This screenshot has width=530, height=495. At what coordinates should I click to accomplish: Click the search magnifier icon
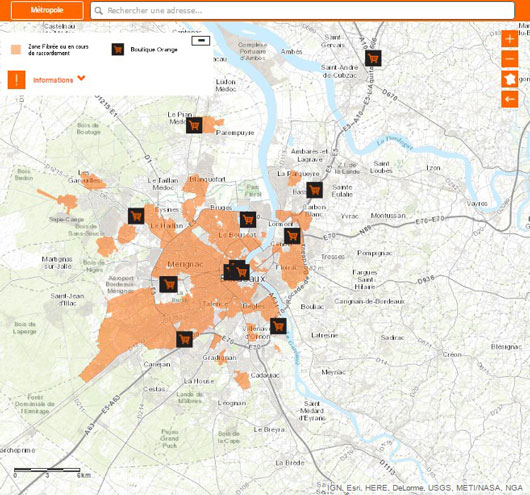(98, 11)
